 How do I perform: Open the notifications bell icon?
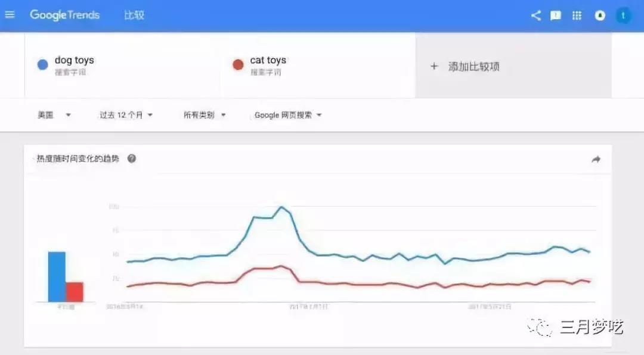pyautogui.click(x=600, y=15)
